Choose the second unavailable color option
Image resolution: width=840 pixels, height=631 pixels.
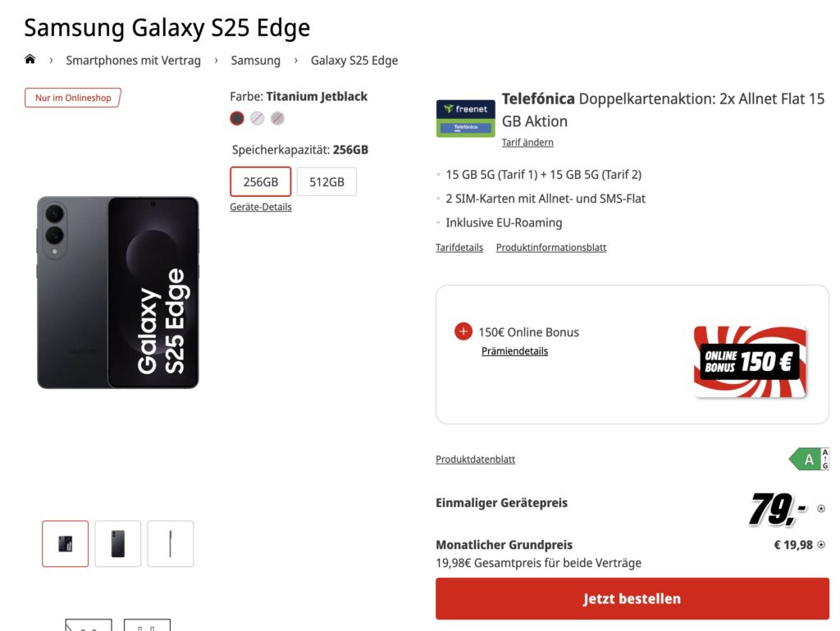(278, 118)
